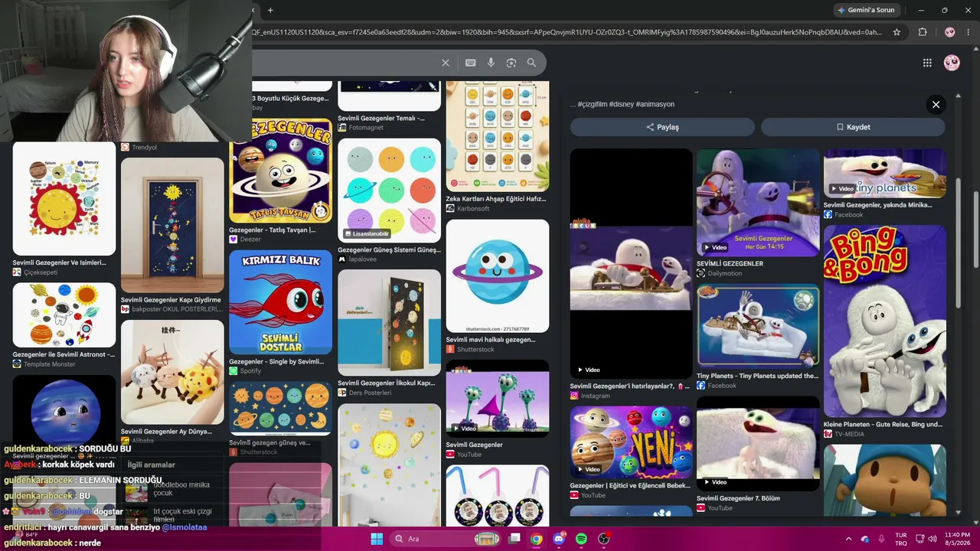Viewport: 980px width, 551px height.
Task: Open the pastel planets Lisanslanabilir image
Action: [389, 189]
